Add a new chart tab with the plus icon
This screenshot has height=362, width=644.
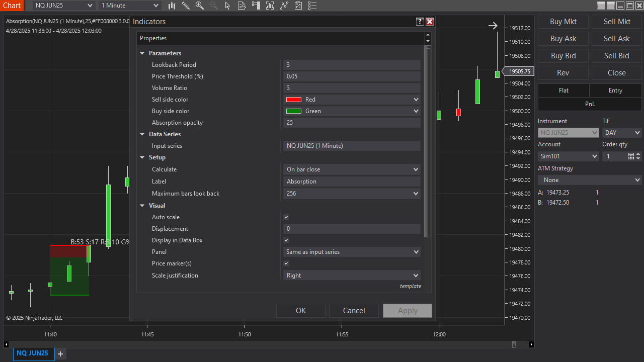60,354
